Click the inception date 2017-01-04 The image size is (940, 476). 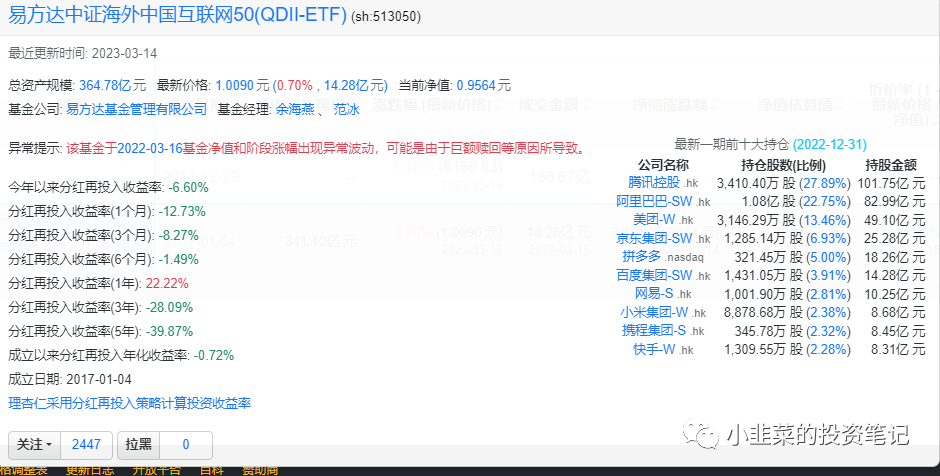tap(99, 379)
